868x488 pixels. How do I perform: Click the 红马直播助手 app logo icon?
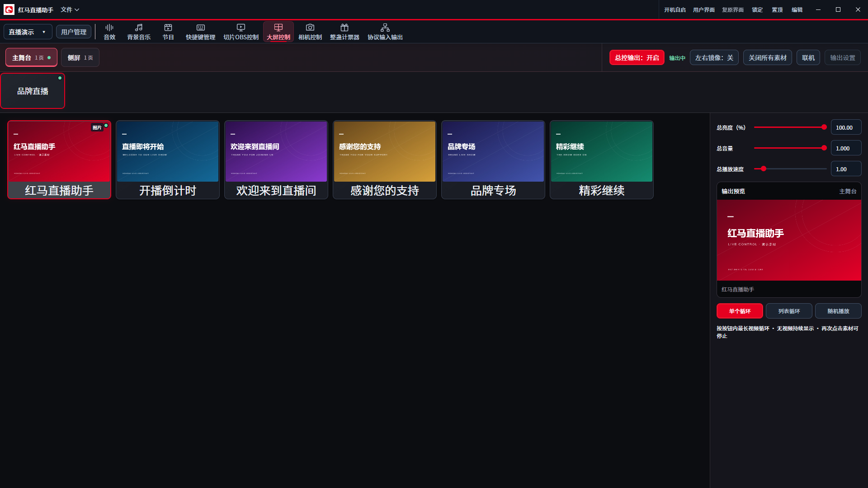coord(9,9)
